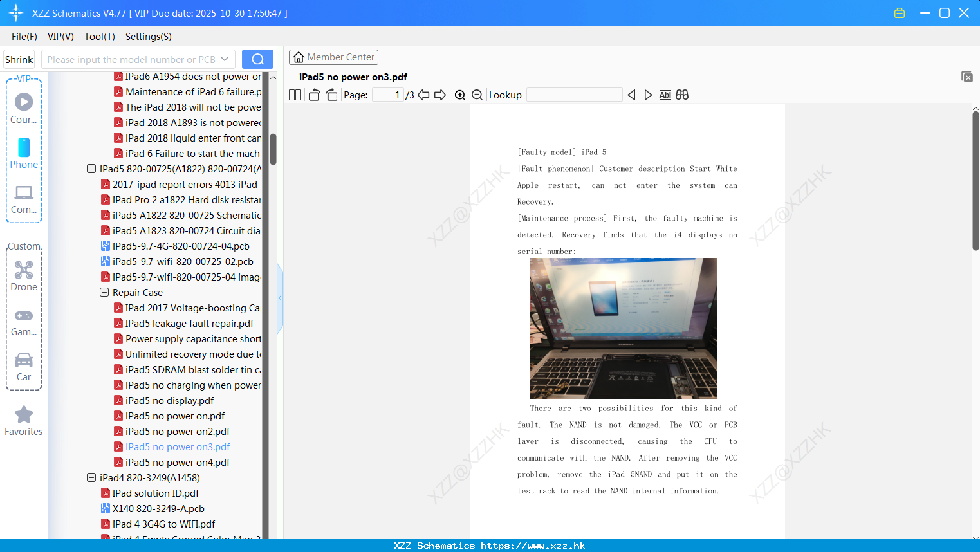
Task: Click the laptop photo in the PDF
Action: click(x=623, y=328)
